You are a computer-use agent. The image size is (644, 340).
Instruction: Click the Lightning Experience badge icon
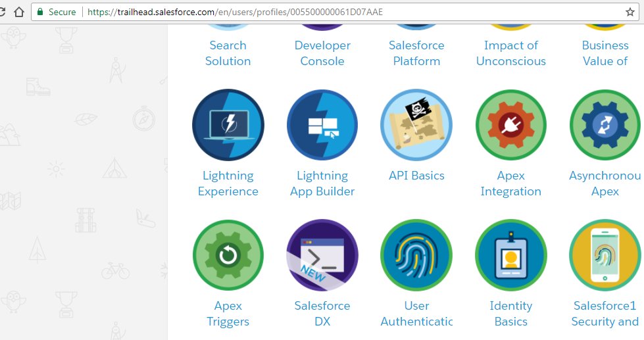228,125
